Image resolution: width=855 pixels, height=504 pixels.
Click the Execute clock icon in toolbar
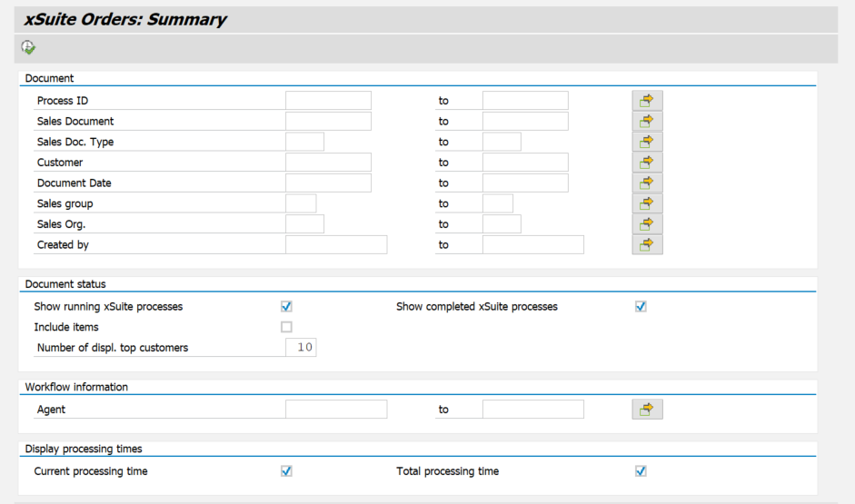click(28, 48)
